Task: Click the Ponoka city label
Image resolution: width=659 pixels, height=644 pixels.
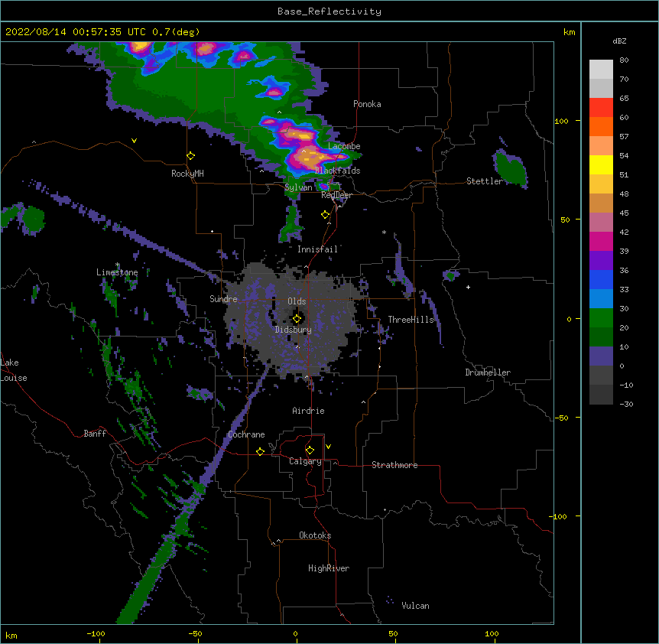Action: 367,104
